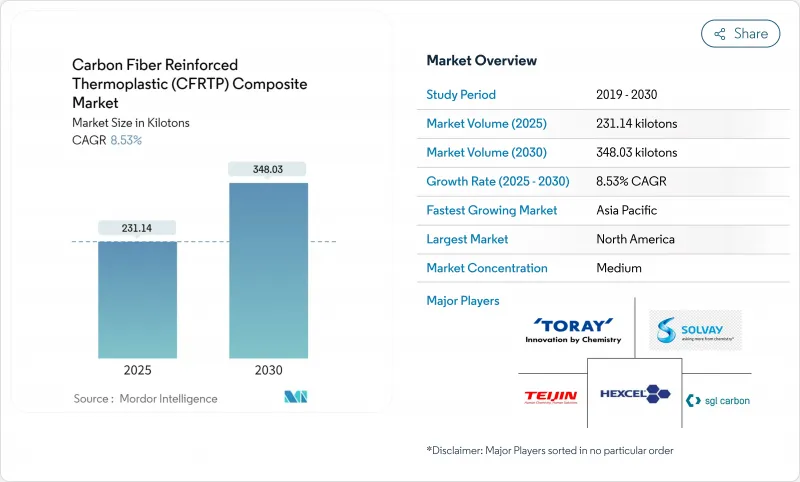Select the Teijin logo

click(551, 397)
